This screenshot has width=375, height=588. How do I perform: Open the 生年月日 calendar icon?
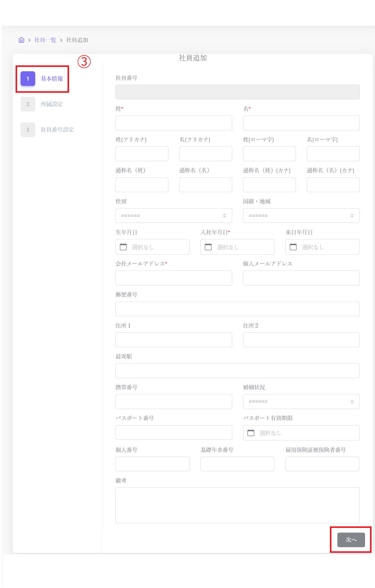[123, 247]
